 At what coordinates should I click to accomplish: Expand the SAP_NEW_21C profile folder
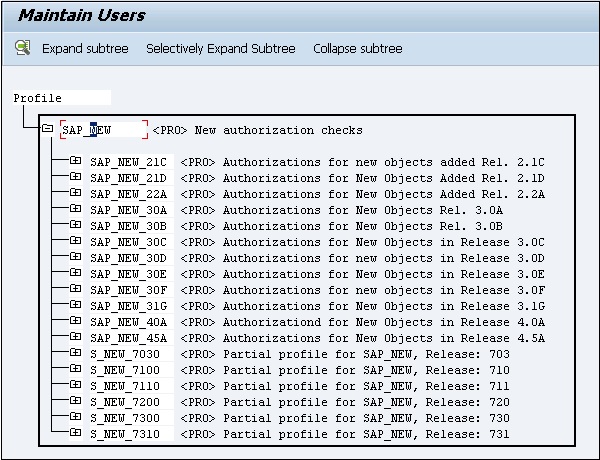(76, 161)
